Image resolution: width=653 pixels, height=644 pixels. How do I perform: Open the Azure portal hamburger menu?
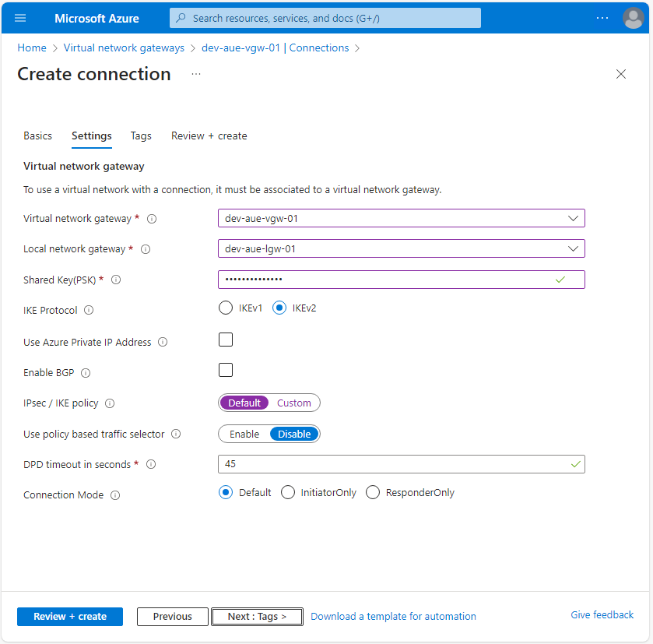pyautogui.click(x=20, y=18)
